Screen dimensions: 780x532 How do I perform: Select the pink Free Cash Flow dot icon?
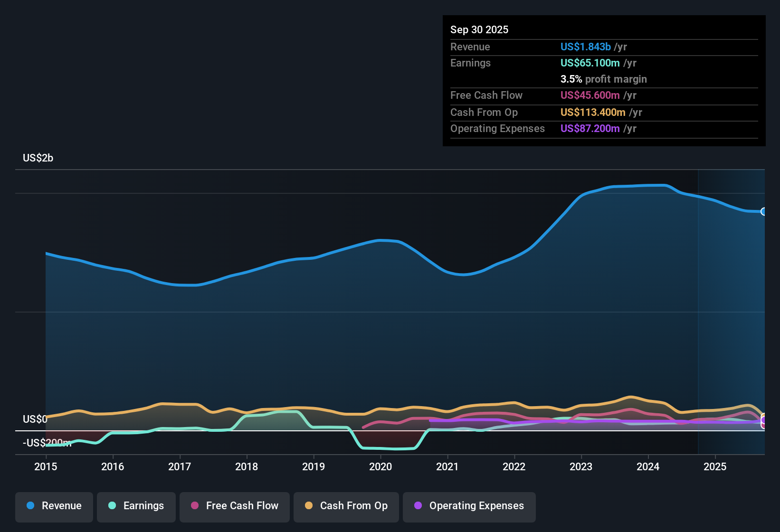pos(194,506)
